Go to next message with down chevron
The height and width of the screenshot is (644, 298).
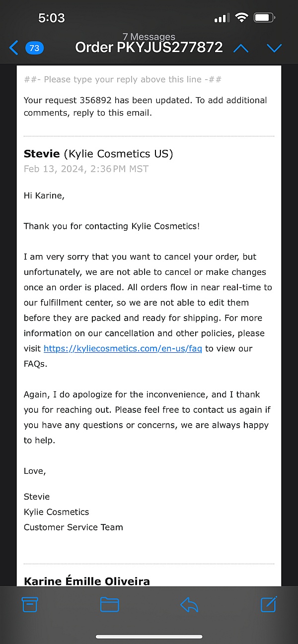pyautogui.click(x=274, y=48)
